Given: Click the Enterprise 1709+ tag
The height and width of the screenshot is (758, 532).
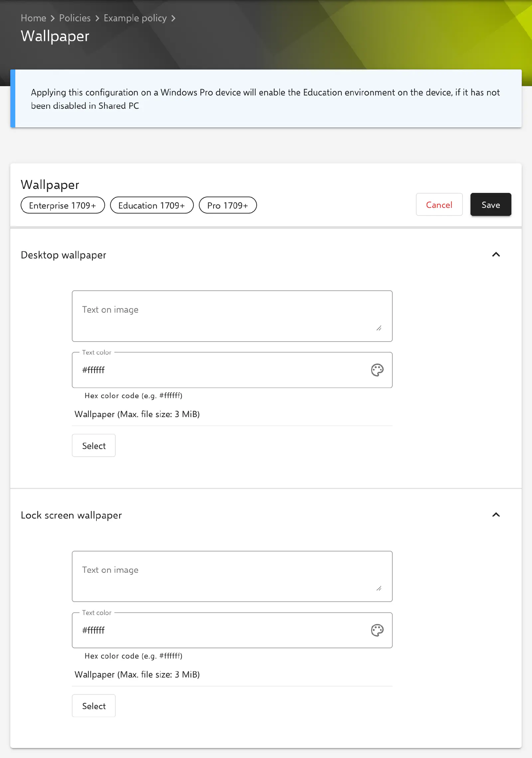Looking at the screenshot, I should pyautogui.click(x=63, y=205).
